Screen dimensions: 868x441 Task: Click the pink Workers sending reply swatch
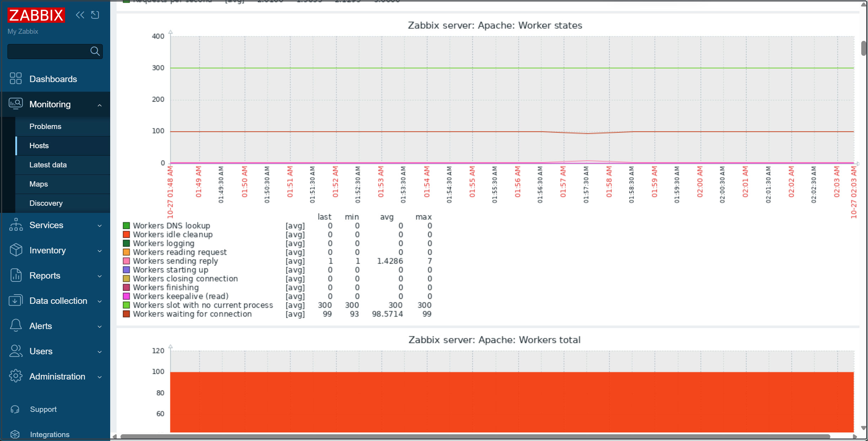click(x=126, y=261)
